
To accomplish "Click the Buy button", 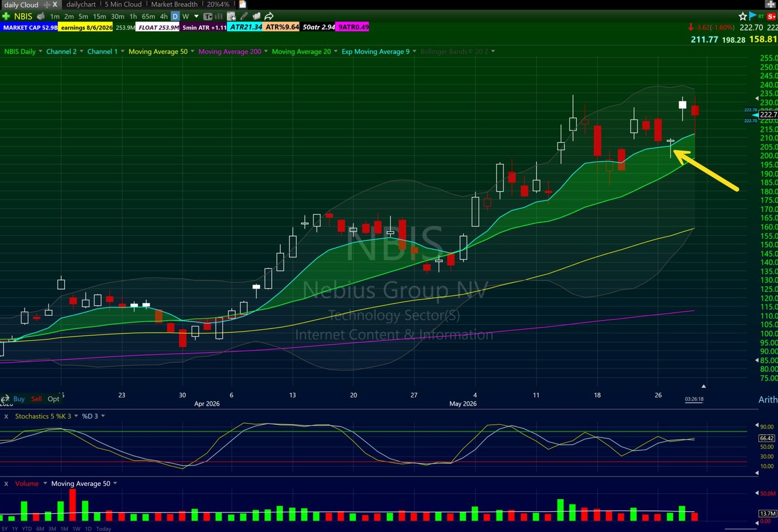I will 19,399.
